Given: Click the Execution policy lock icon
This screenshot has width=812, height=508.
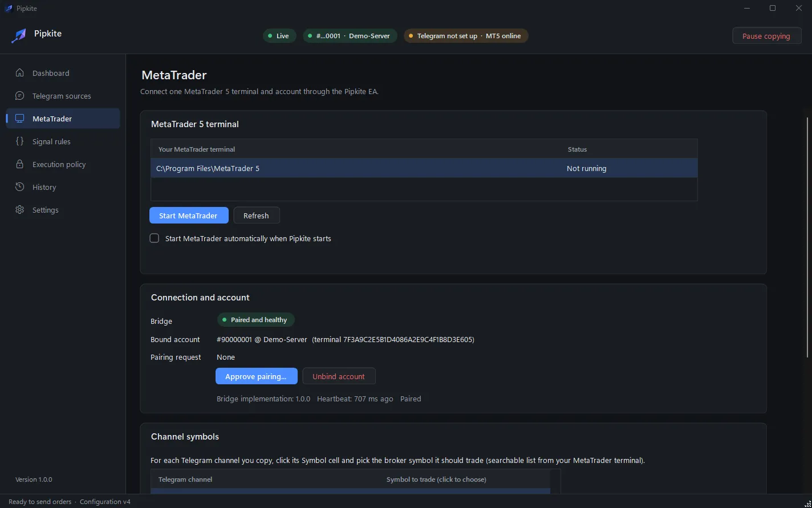Looking at the screenshot, I should click(20, 164).
